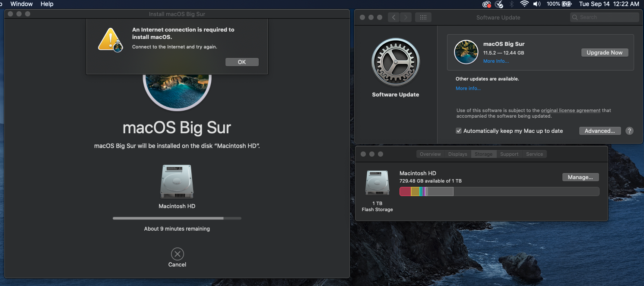Open Advanced options in Software Update
644x286 pixels.
click(x=600, y=131)
